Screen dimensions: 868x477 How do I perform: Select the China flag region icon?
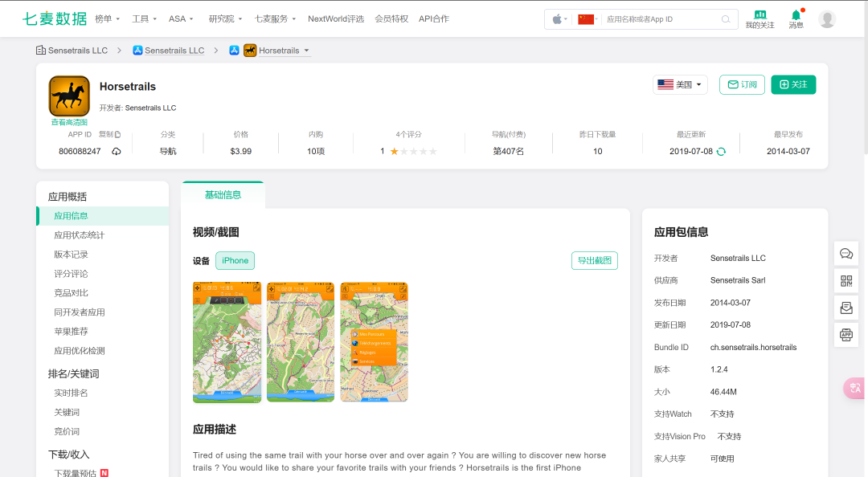pos(586,19)
